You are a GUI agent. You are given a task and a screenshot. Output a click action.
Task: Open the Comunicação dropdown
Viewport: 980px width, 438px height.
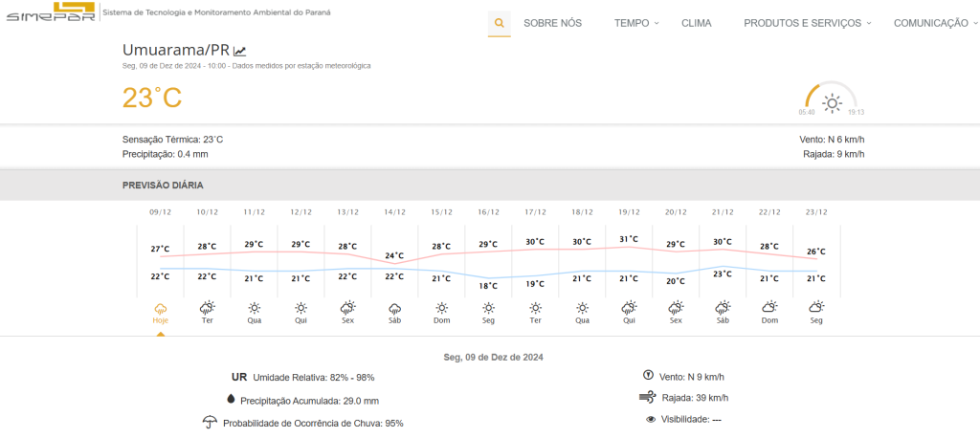point(935,23)
